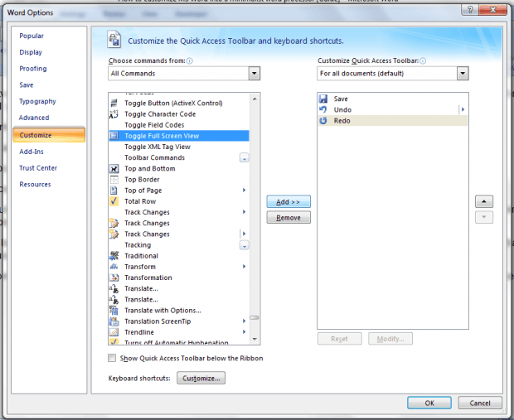Click the Total Row checkmark icon
This screenshot has height=420, width=514.
[x=114, y=201]
